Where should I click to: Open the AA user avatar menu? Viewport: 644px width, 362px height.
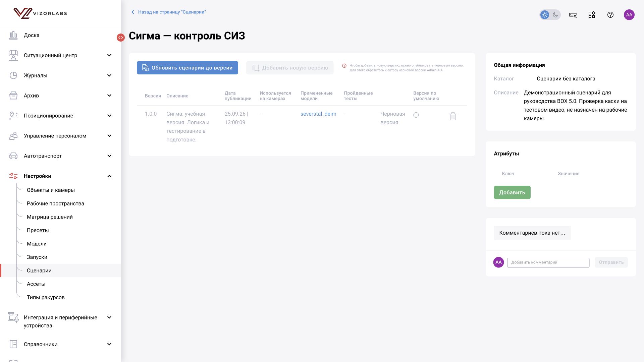629,15
